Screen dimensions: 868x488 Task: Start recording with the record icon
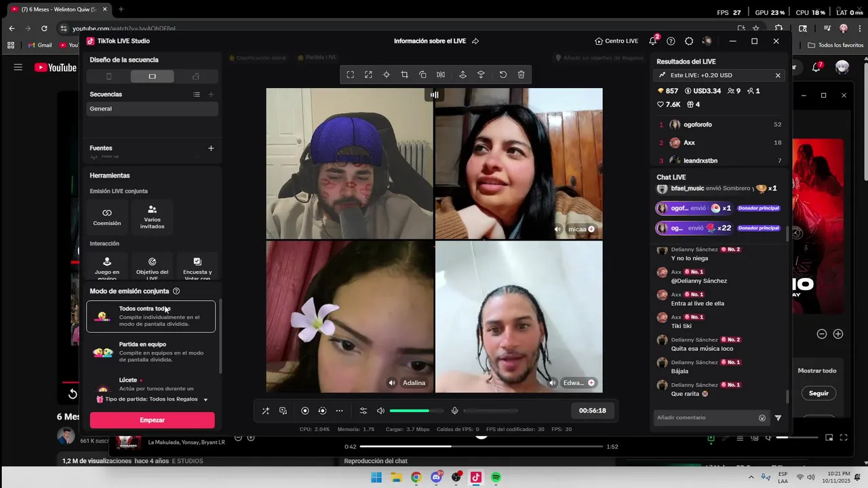point(305,411)
